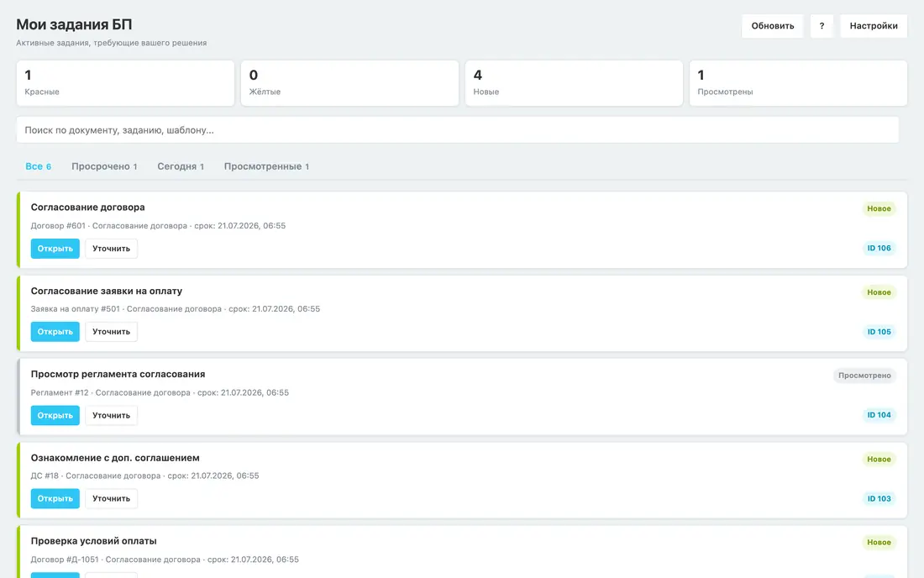Click title Просмотр регламента согласования
Viewport: 924px width, 578px height.
118,374
